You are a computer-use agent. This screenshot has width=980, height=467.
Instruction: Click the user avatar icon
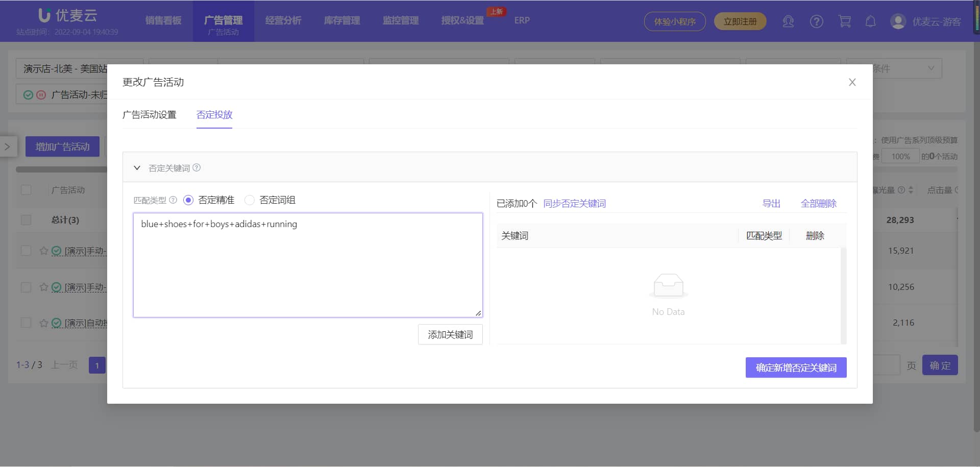point(898,21)
